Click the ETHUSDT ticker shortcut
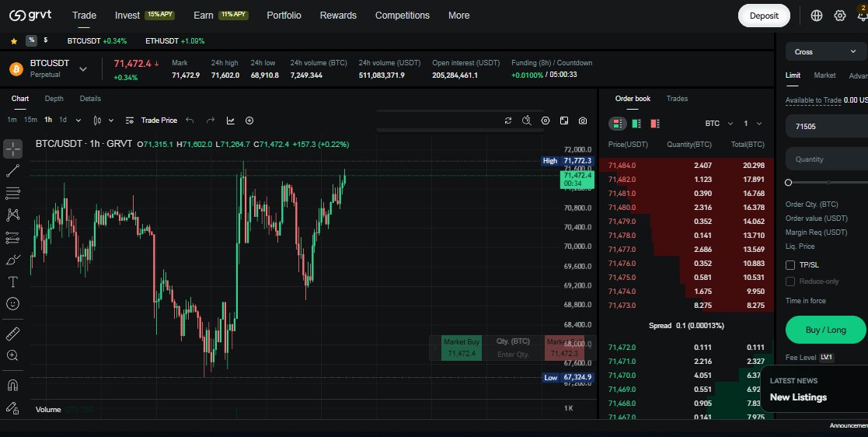 coord(175,41)
